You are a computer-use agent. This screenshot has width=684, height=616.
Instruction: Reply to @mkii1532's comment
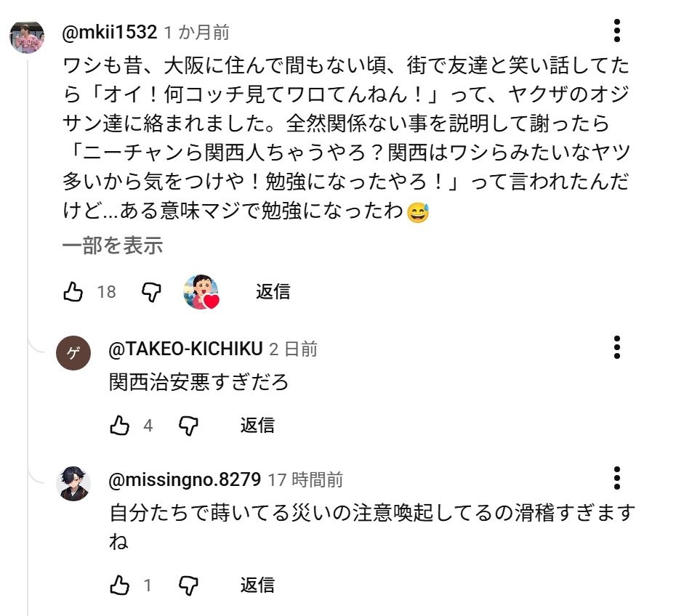273,292
